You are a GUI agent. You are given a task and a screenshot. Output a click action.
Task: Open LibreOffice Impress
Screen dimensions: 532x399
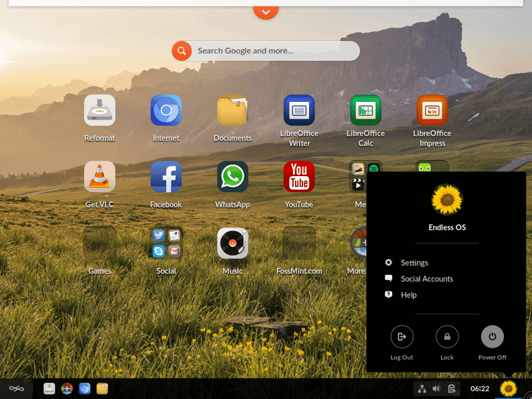click(x=432, y=111)
